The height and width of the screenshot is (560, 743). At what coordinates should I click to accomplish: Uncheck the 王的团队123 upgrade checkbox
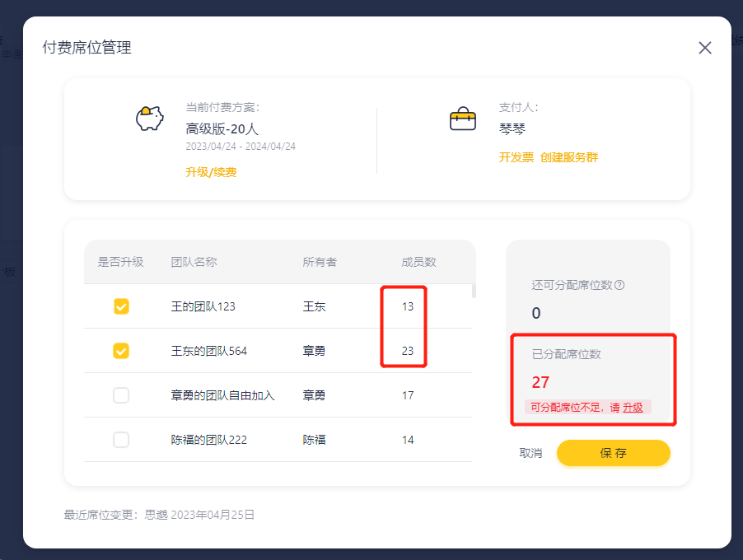click(121, 306)
